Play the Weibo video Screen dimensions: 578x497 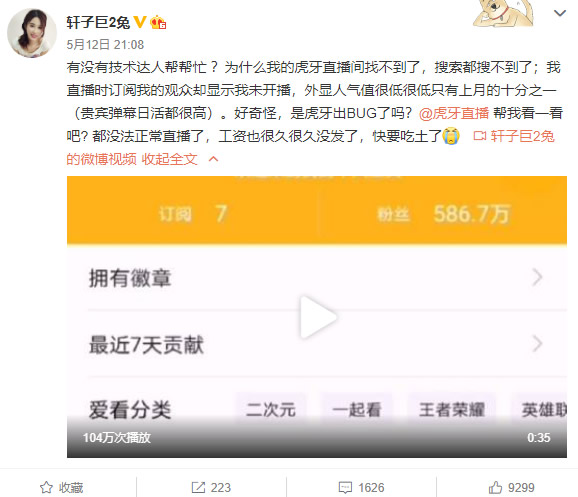(318, 316)
